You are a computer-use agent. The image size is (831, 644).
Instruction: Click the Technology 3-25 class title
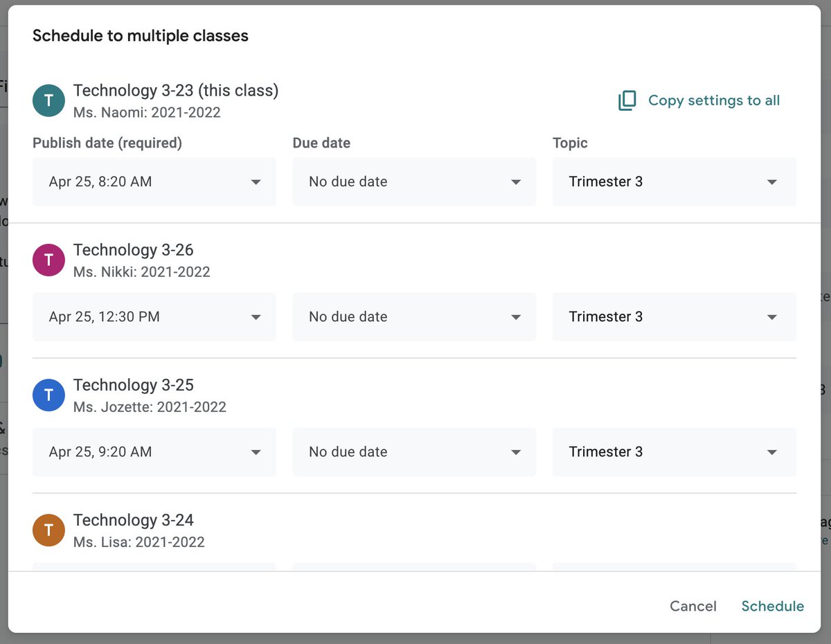[134, 385]
